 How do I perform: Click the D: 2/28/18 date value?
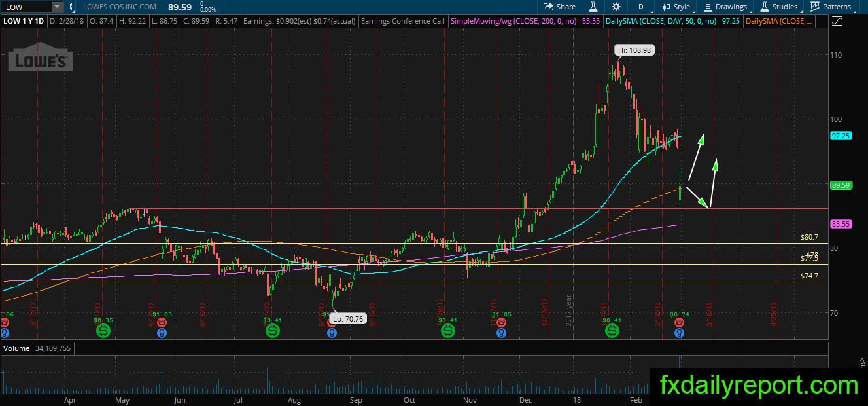67,21
